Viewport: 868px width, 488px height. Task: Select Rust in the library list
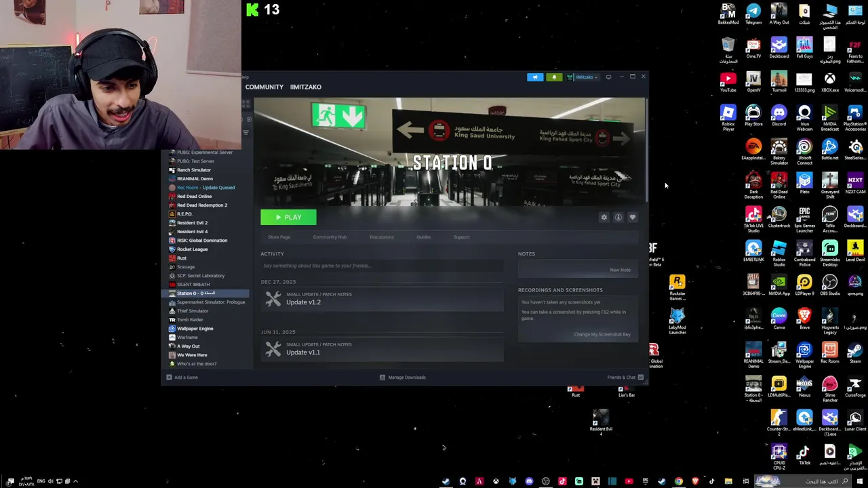[181, 258]
